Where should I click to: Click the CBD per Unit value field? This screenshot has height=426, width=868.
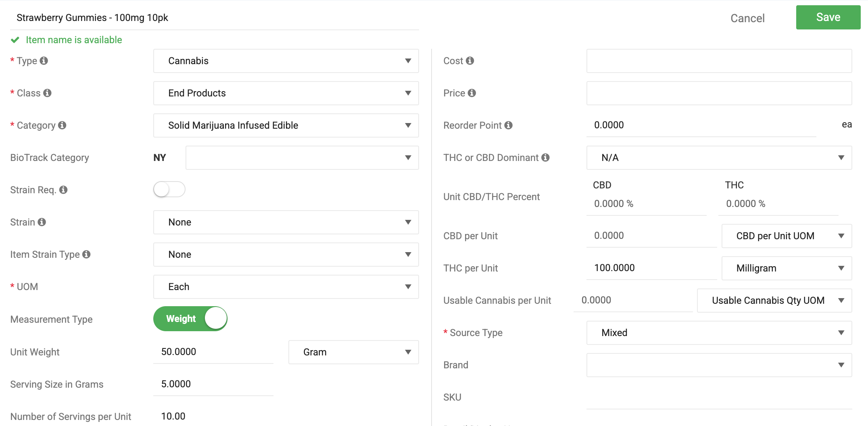point(651,236)
